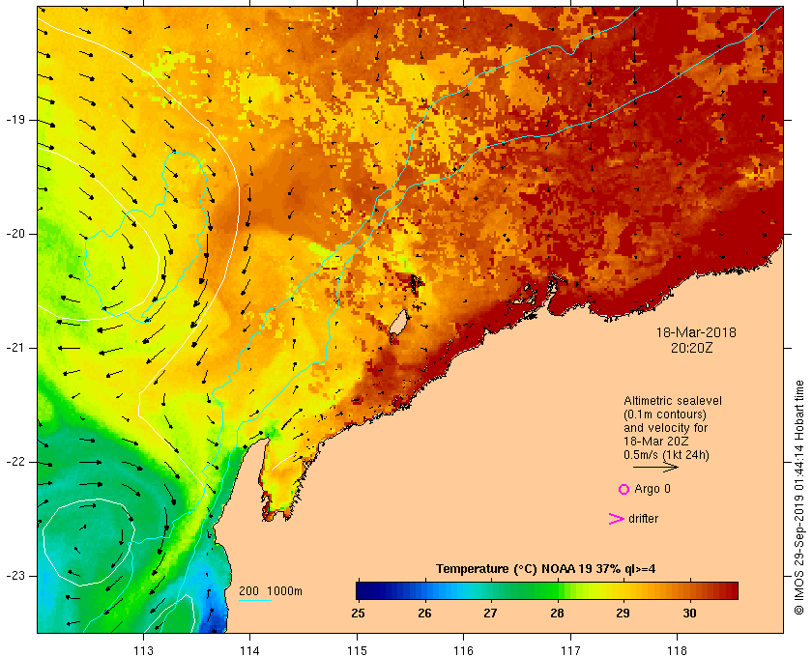Click the longitude axis label 115
The image size is (812, 657).
click(357, 650)
